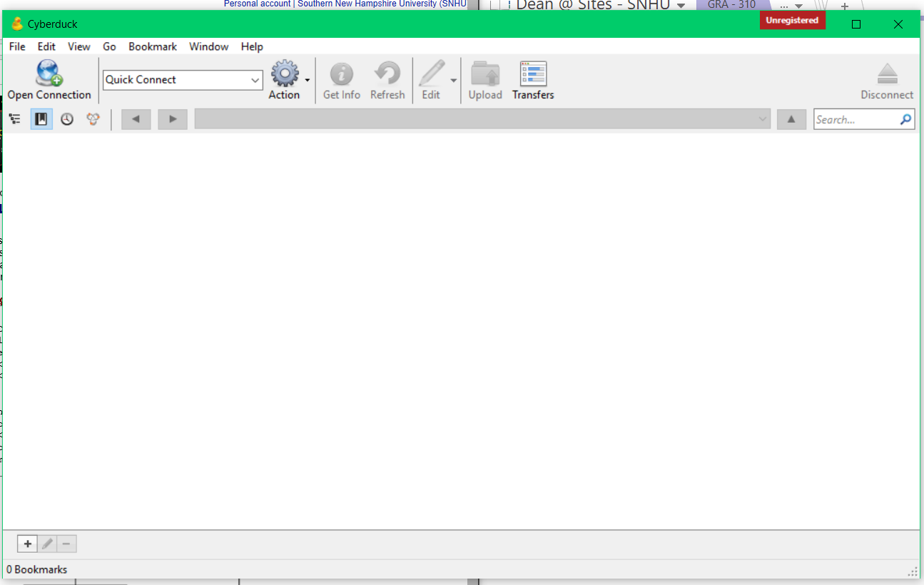Click the Open Connection globe icon
The image size is (924, 585).
(x=49, y=73)
